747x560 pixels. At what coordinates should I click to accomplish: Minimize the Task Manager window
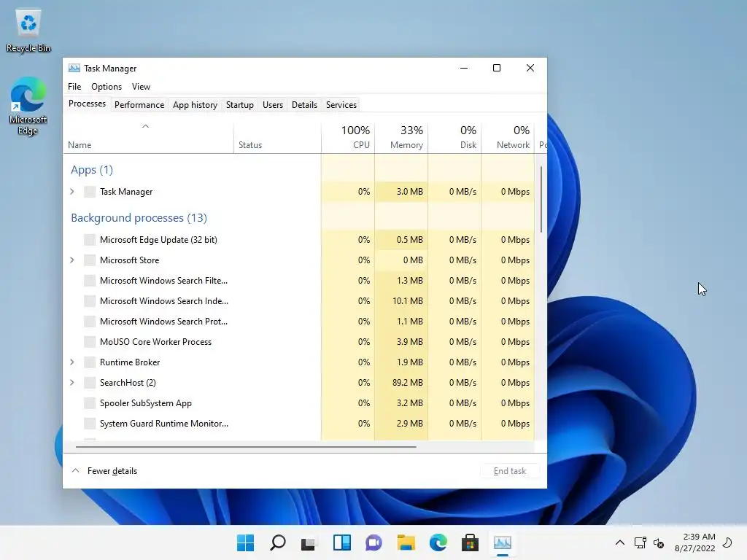point(463,68)
